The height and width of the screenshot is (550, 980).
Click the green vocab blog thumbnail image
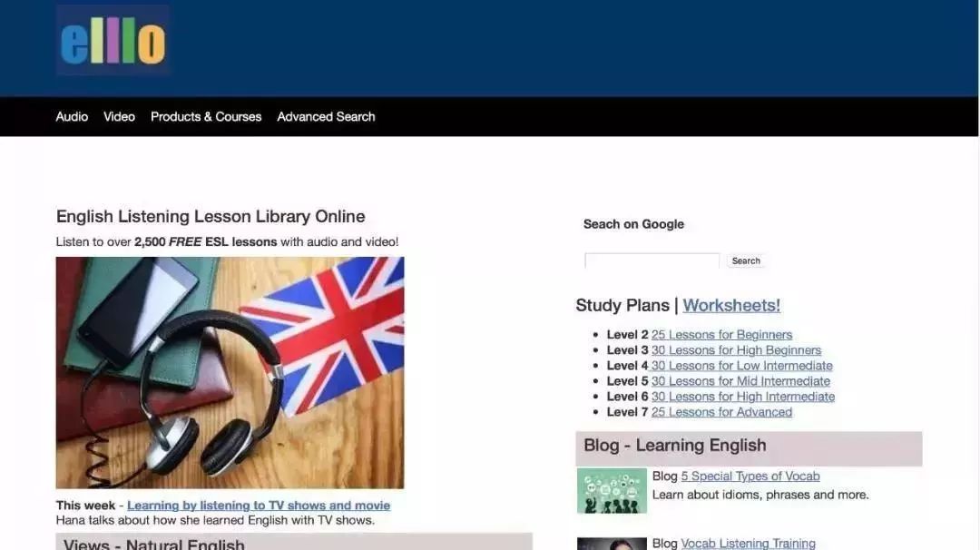pyautogui.click(x=612, y=490)
